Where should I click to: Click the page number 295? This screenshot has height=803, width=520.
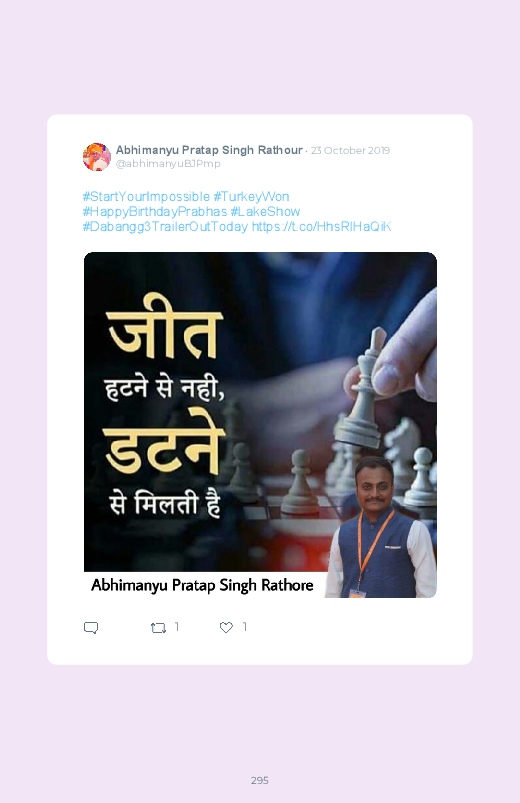260,780
